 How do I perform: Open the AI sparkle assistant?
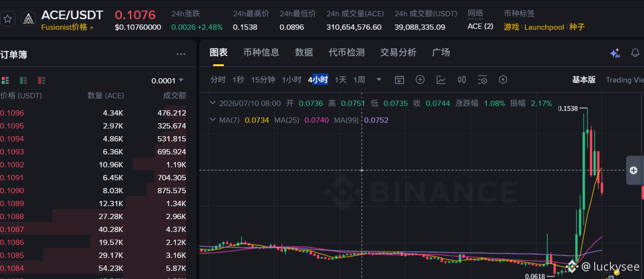tap(615, 53)
